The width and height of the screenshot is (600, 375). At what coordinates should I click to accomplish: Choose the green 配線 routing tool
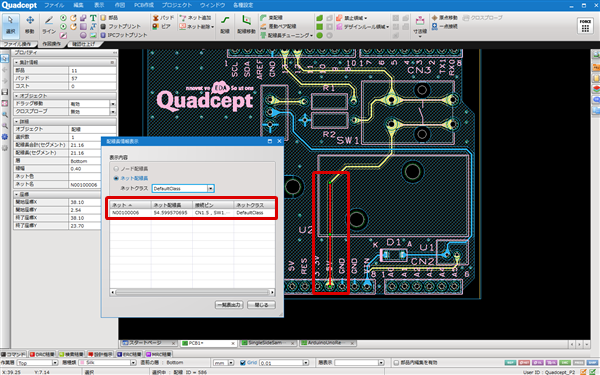point(225,24)
